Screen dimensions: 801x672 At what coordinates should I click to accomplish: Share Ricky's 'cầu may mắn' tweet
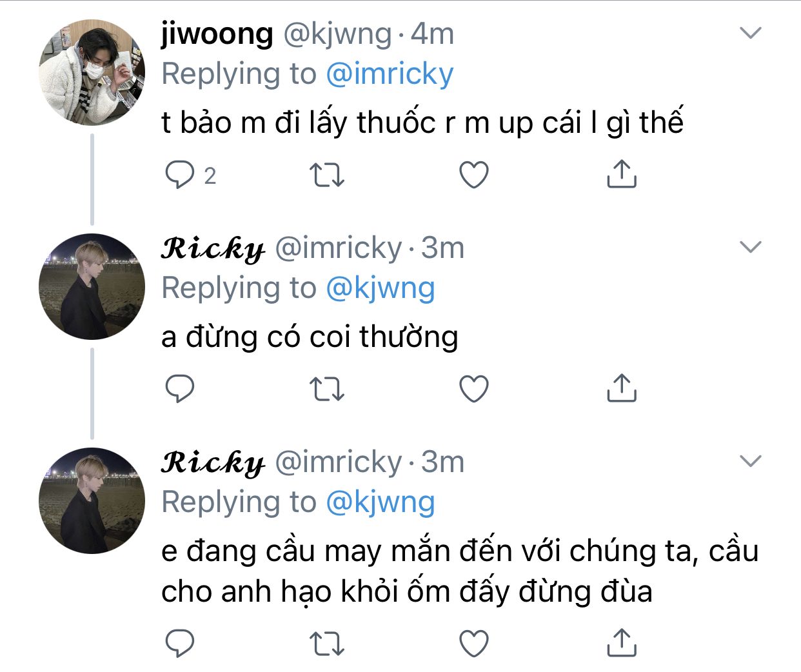(x=622, y=642)
